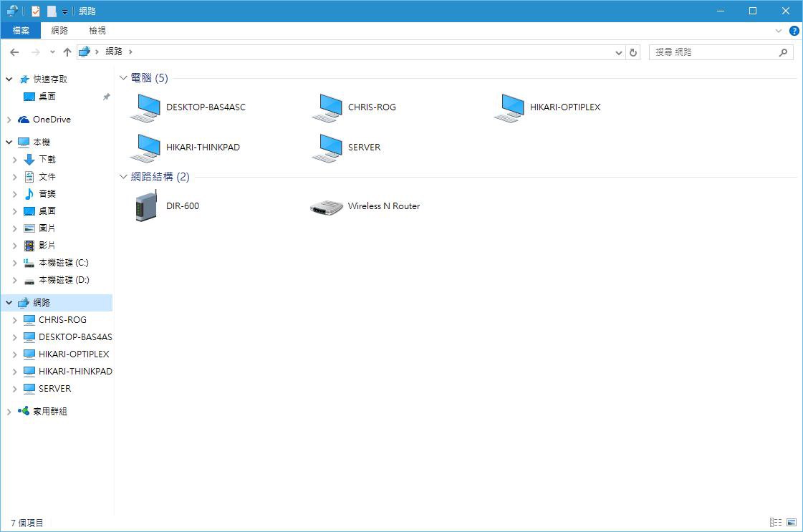
Task: Select the Wireless N Router icon
Action: click(x=326, y=207)
